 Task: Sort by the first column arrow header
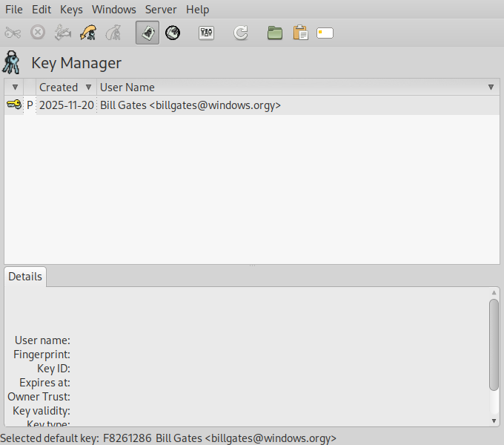tap(15, 87)
